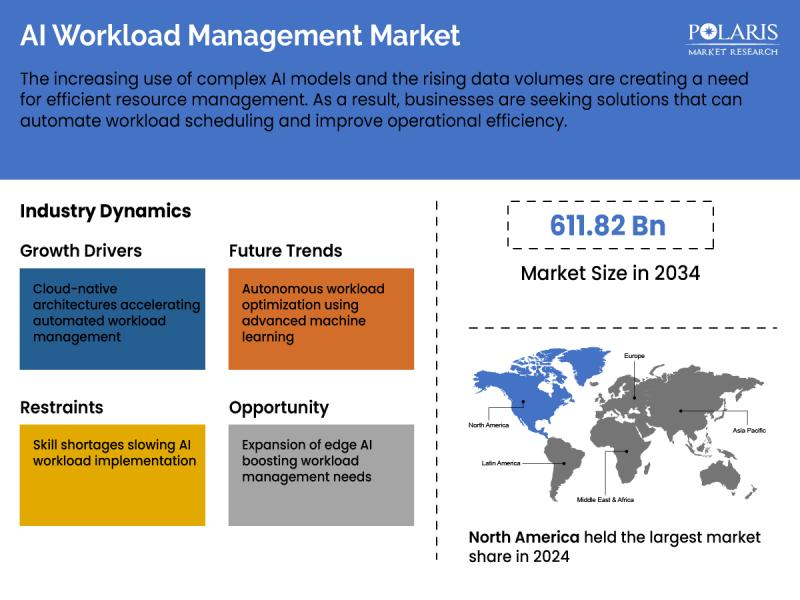Click the Opportunity heading

click(278, 407)
